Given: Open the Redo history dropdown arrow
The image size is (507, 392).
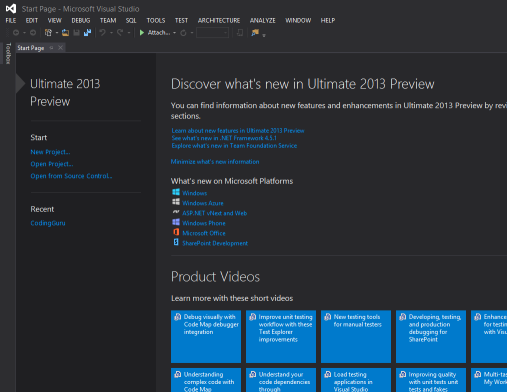Looking at the screenshot, I should 129,33.
